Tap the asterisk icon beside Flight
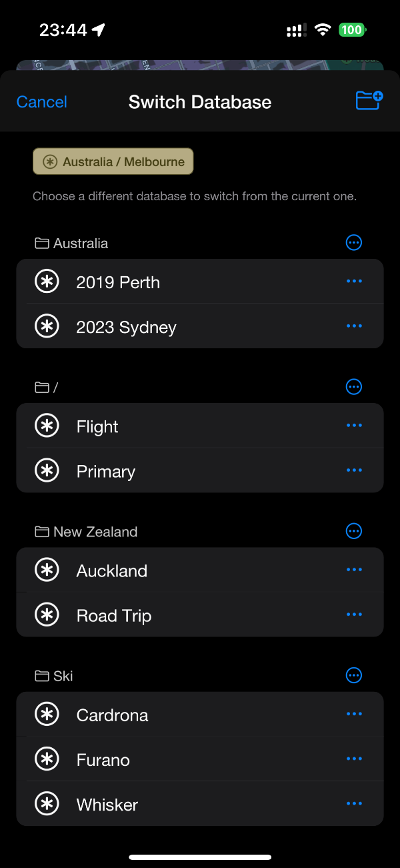 click(47, 426)
